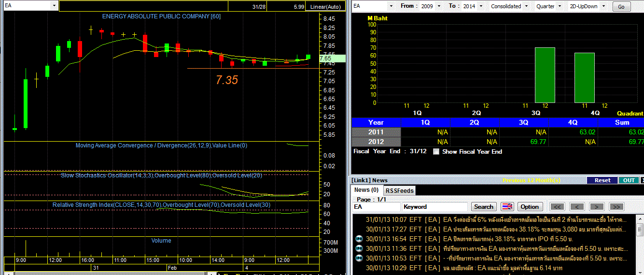Viewport: 644px width, 275px height.
Task: Click IPO icon on 30/01/13 16:54 news row
Action: pos(359,239)
